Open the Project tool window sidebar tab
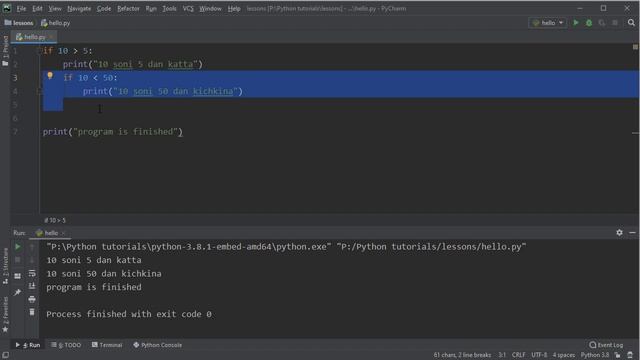 coord(5,51)
